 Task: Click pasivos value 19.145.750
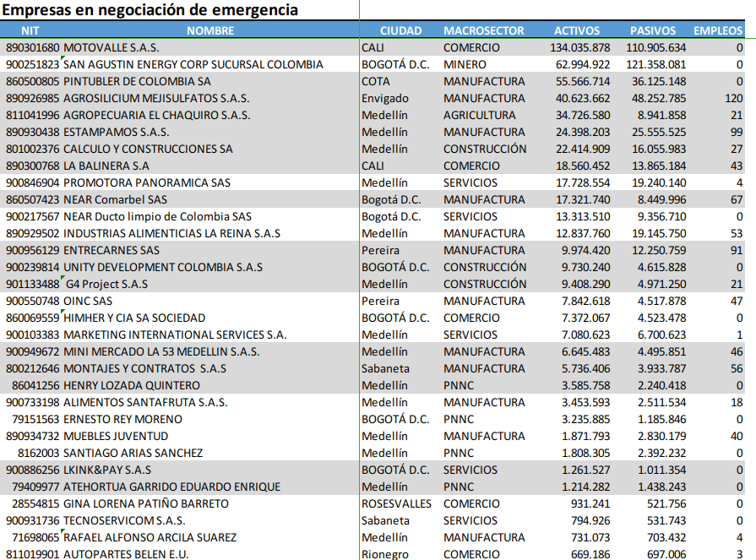pos(659,233)
